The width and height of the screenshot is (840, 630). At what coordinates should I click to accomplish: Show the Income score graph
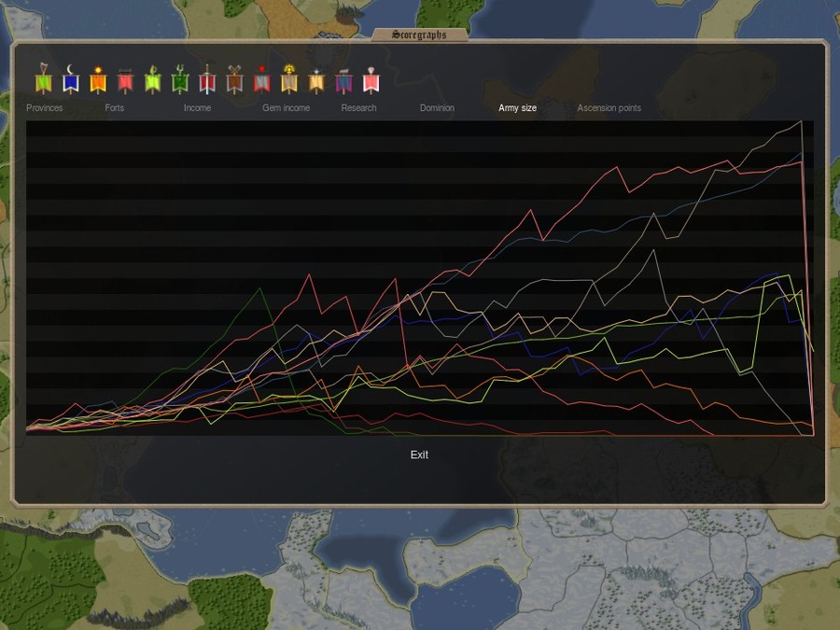tap(197, 107)
